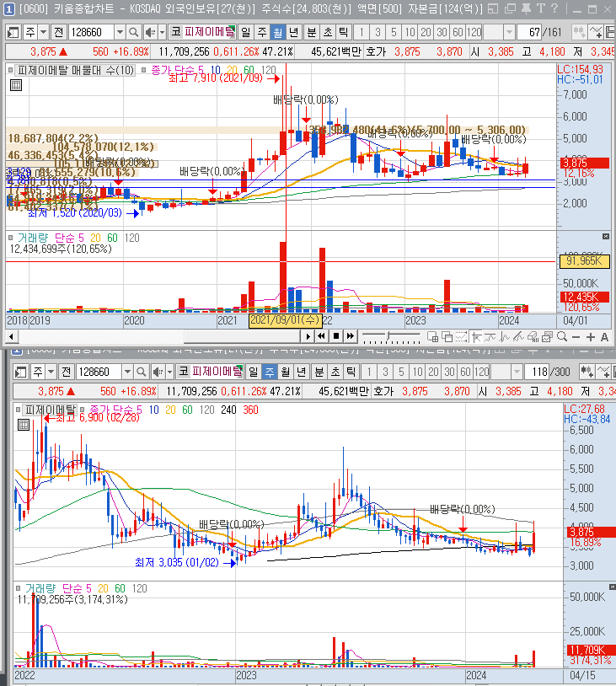Open the data table icon in monthly chart
Image resolution: width=616 pixels, height=686 pixels.
click(x=16, y=85)
